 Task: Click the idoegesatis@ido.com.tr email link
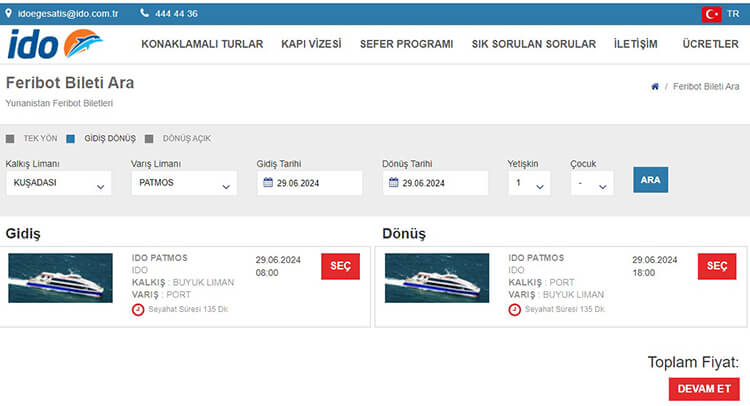pos(68,13)
